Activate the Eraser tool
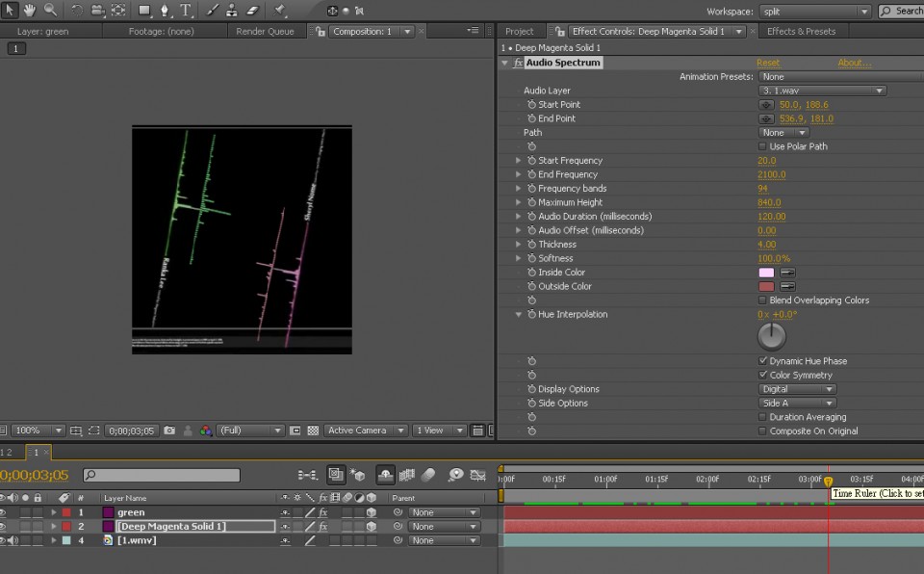The height and width of the screenshot is (574, 924). 253,11
